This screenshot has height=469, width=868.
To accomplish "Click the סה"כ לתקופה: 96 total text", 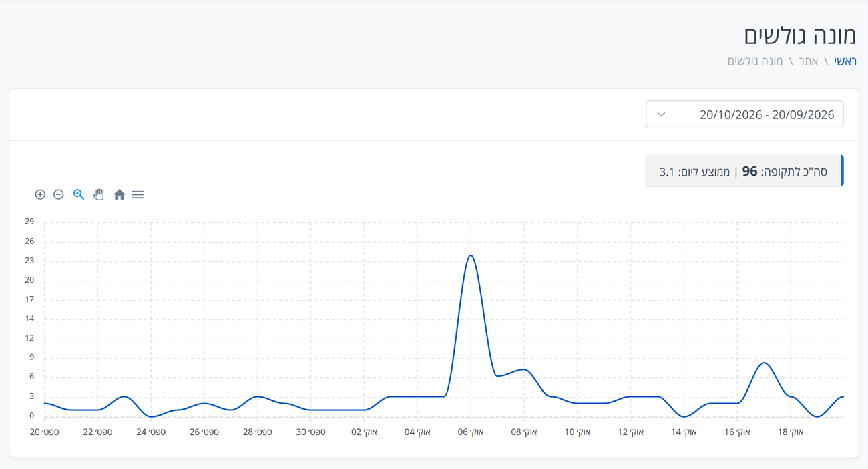I will [785, 172].
